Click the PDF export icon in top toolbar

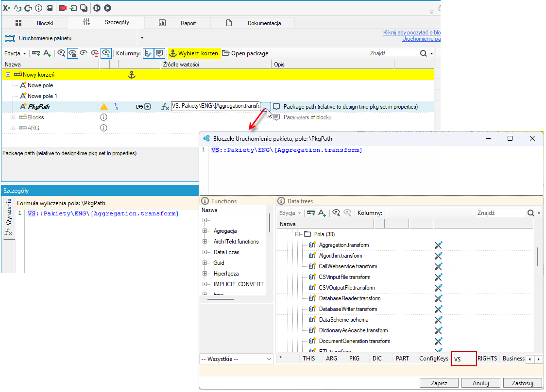(x=63, y=8)
